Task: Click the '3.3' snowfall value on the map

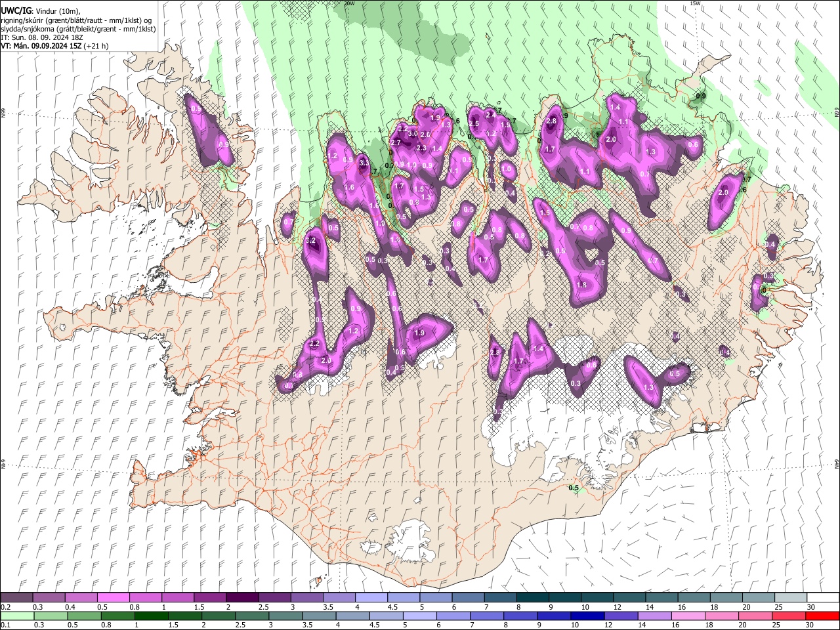Action: (364, 163)
